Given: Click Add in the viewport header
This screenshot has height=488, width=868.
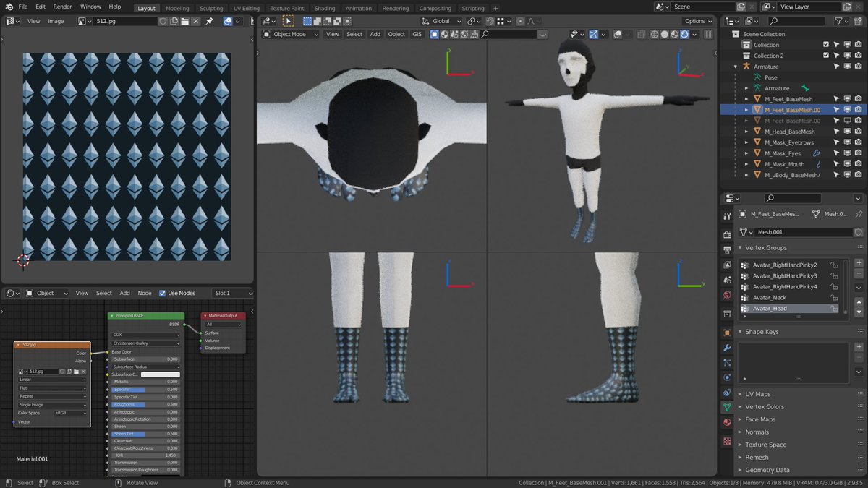Looking at the screenshot, I should (x=375, y=34).
